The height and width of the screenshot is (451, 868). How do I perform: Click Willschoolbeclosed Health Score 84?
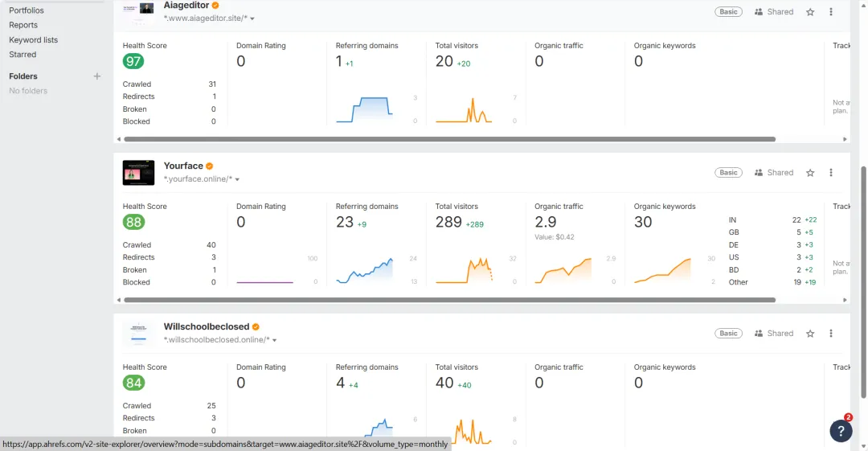click(133, 383)
